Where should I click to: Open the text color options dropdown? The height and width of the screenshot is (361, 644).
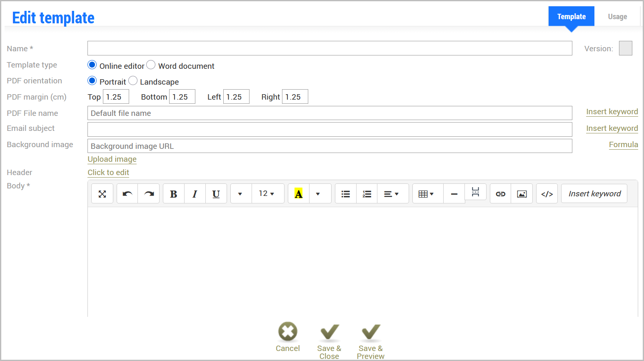pos(320,194)
